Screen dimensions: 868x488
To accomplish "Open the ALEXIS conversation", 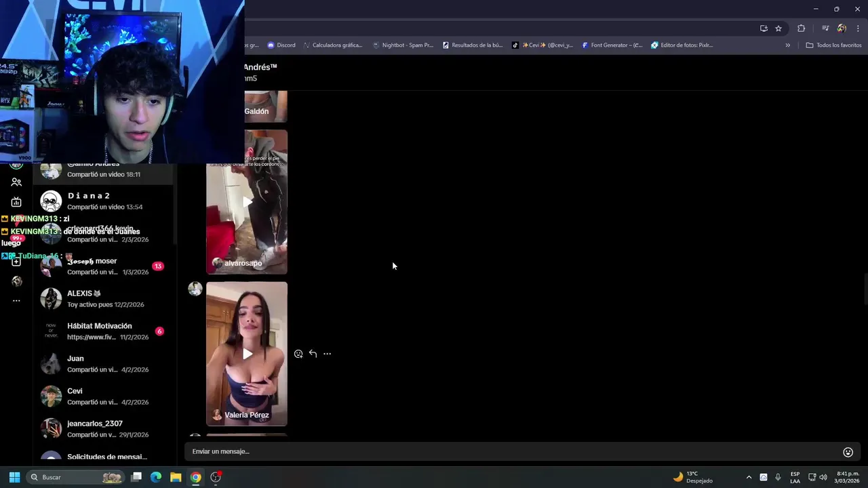I will pos(103,299).
